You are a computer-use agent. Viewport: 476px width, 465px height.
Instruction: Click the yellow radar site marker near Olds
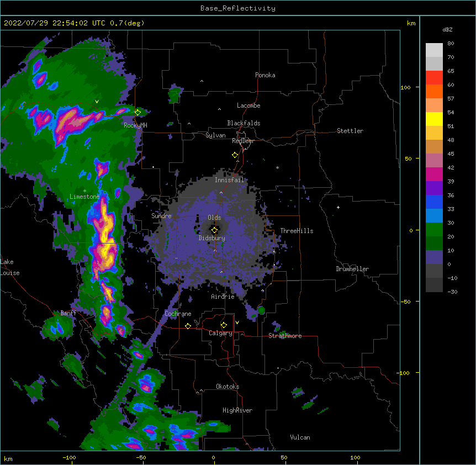214,230
